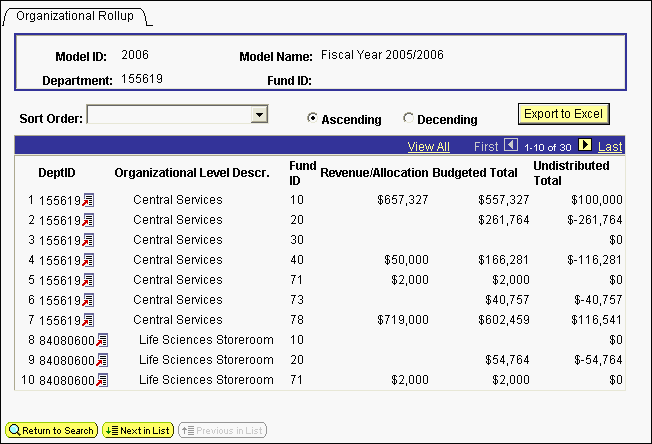Image resolution: width=652 pixels, height=444 pixels.
Task: Click the View All link
Action: pyautogui.click(x=428, y=147)
